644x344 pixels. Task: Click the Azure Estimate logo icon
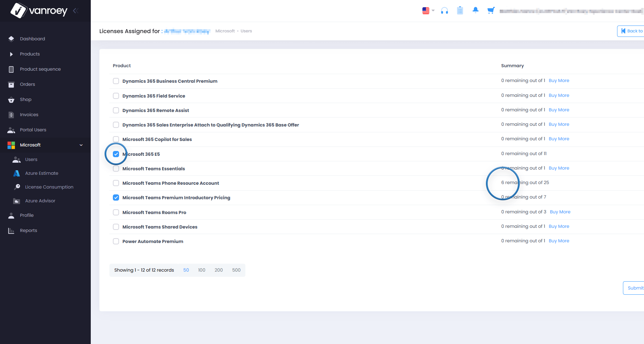tap(16, 173)
